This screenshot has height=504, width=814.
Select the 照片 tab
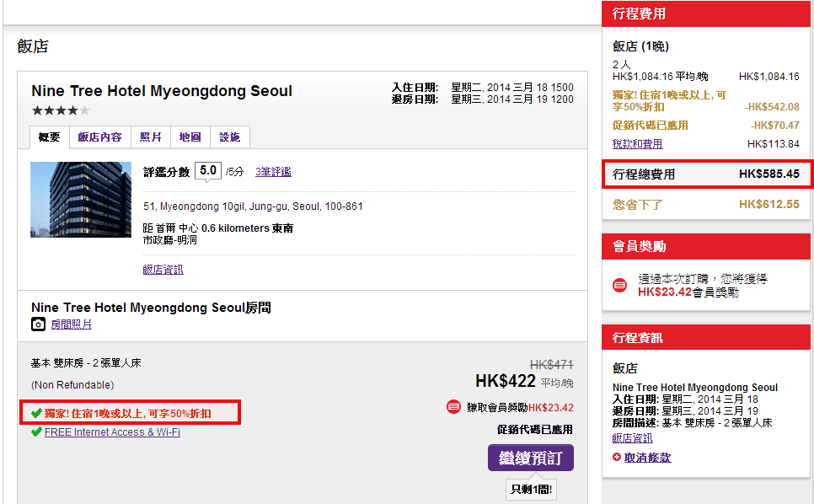pyautogui.click(x=150, y=137)
